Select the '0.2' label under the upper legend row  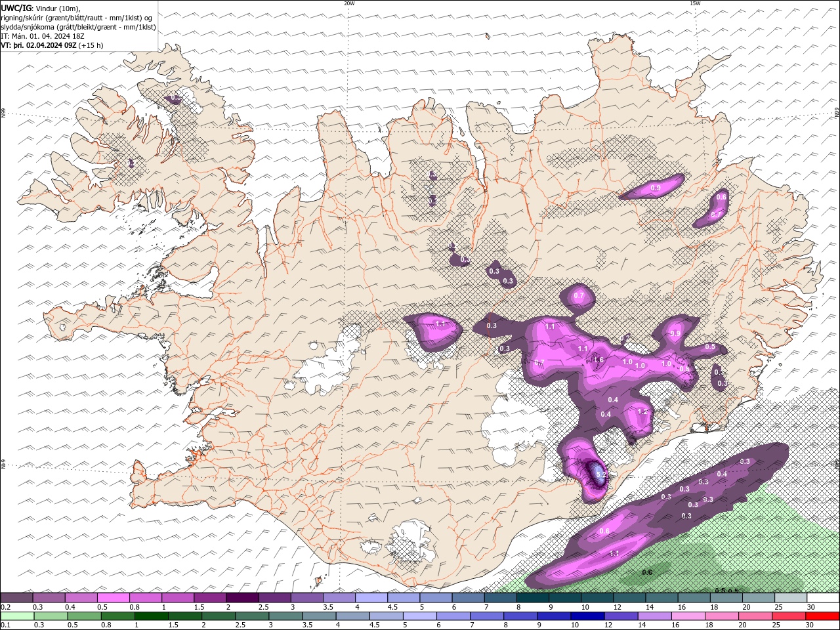5,607
